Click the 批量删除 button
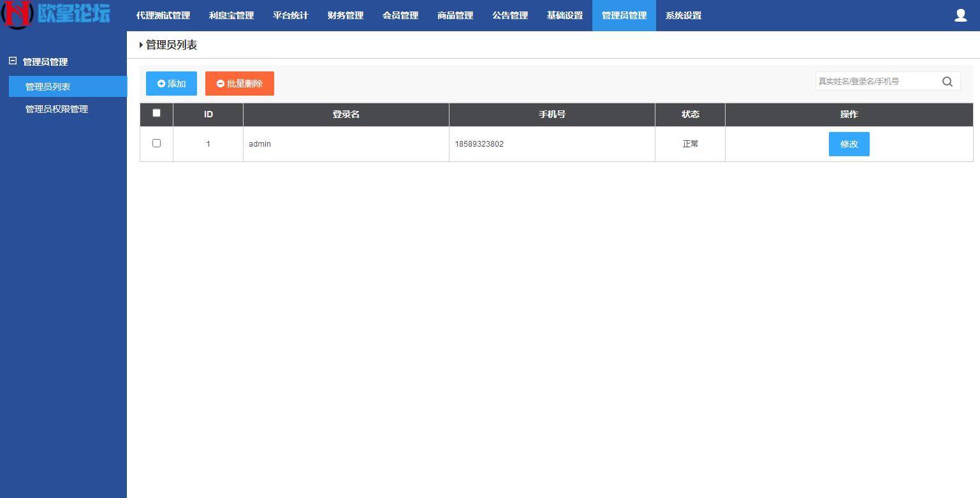 pyautogui.click(x=239, y=83)
